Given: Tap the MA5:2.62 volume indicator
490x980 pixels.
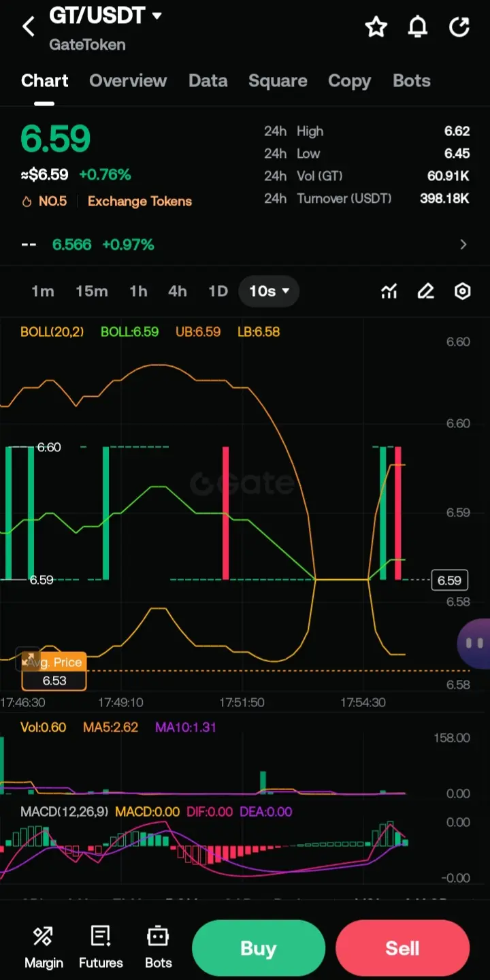Looking at the screenshot, I should [110, 728].
